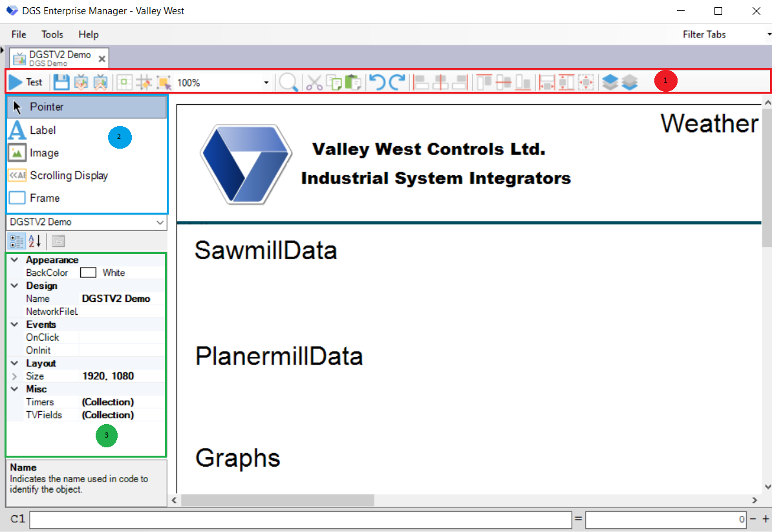The image size is (772, 532).
Task: Toggle the show grid toolbar icon
Action: pos(124,82)
